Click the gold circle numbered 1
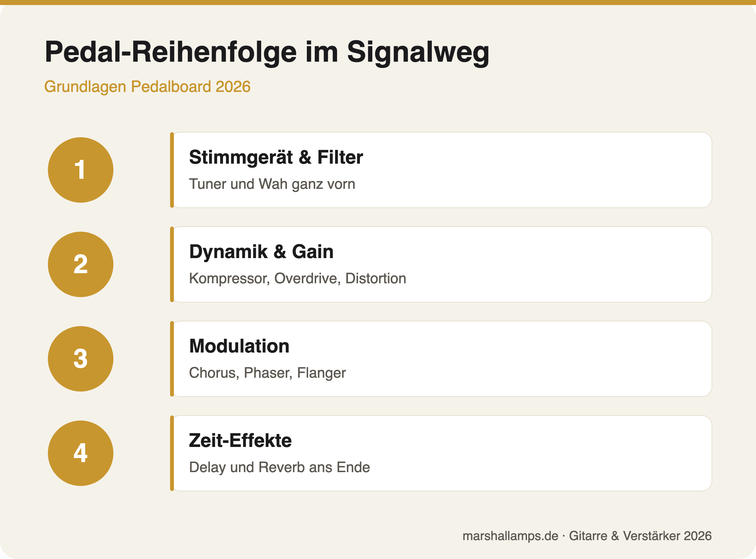 coord(81,170)
